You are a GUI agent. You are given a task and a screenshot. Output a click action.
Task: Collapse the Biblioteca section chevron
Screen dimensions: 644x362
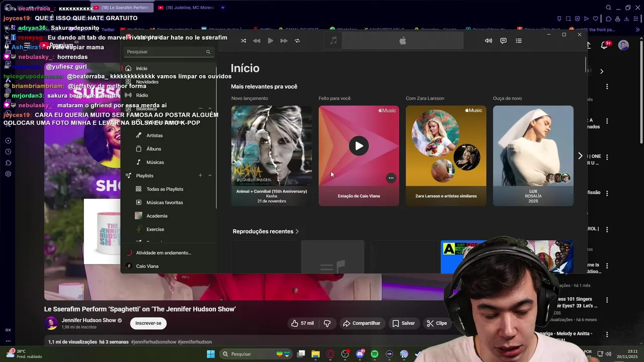[x=210, y=108]
